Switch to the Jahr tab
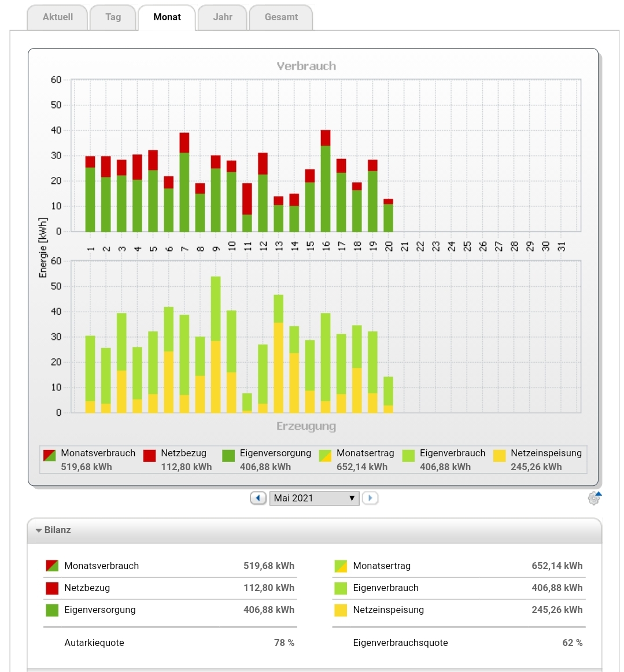Viewport: 624px width, 672px height. coord(223,17)
